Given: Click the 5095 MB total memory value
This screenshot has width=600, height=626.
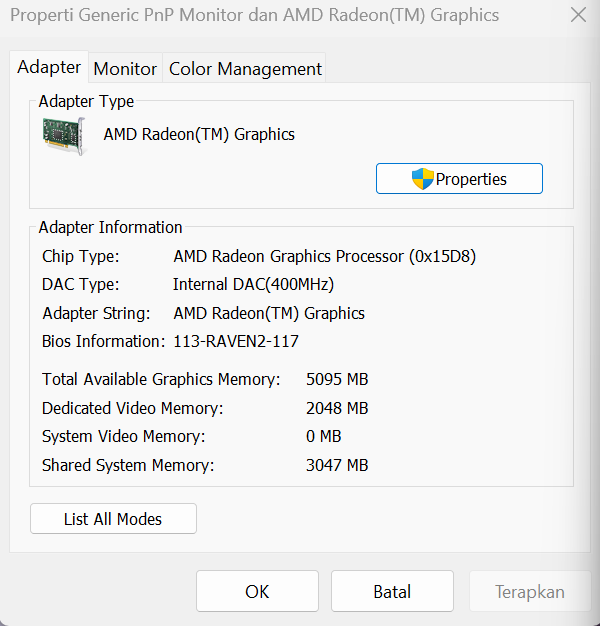Looking at the screenshot, I should (337, 379).
